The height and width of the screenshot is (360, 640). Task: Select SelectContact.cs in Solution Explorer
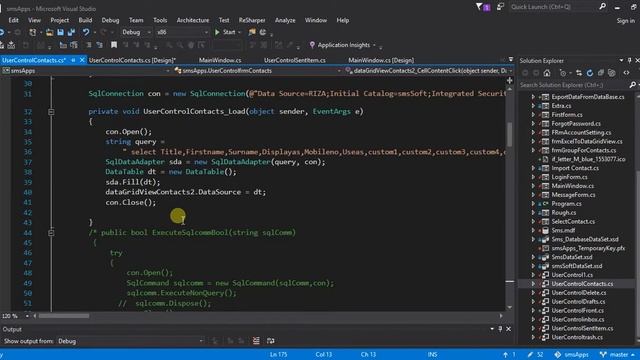click(573, 221)
